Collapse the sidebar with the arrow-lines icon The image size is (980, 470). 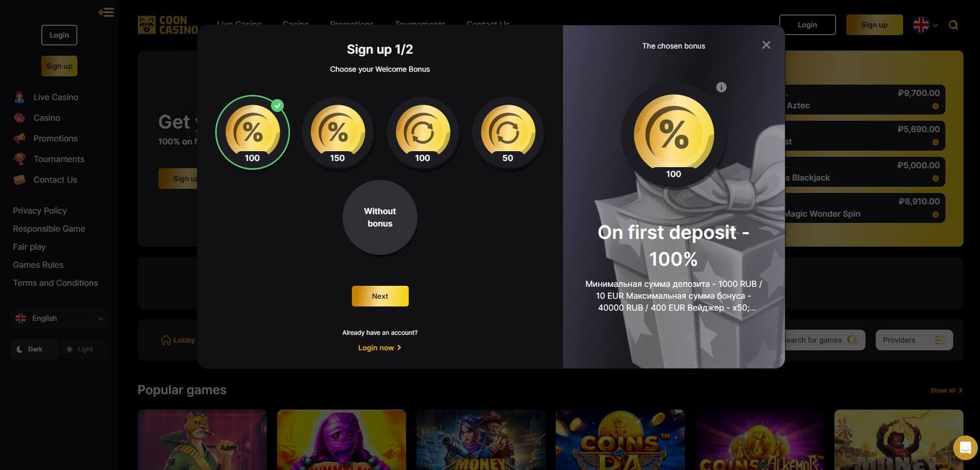(106, 12)
